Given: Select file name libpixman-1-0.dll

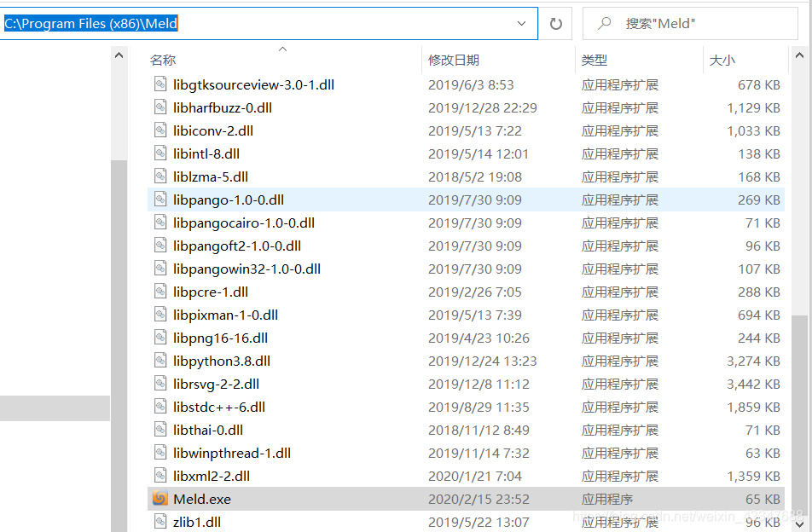Looking at the screenshot, I should pyautogui.click(x=226, y=315).
